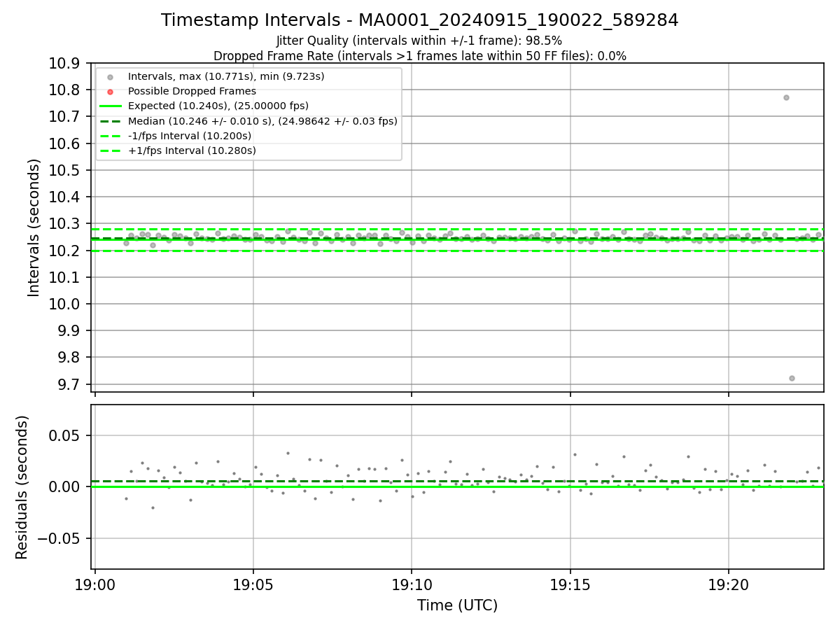This screenshot has height=630, width=840.
Task: Click the 9.7 y-axis tick label
Action: pyautogui.click(x=69, y=384)
